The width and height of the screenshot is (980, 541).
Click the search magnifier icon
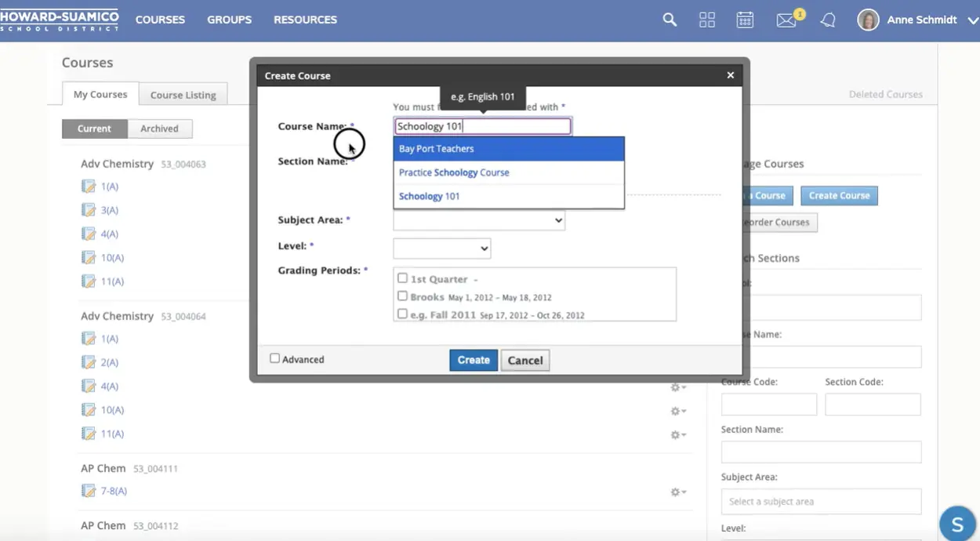670,20
